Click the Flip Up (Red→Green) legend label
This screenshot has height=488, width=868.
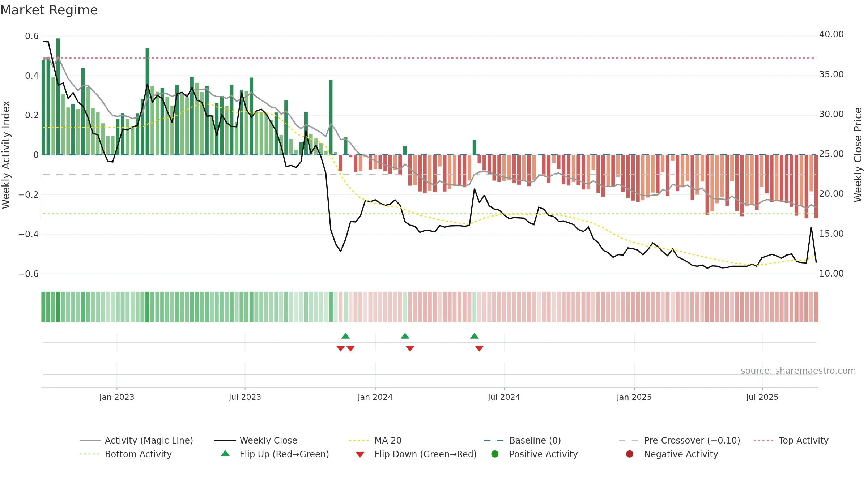click(284, 454)
